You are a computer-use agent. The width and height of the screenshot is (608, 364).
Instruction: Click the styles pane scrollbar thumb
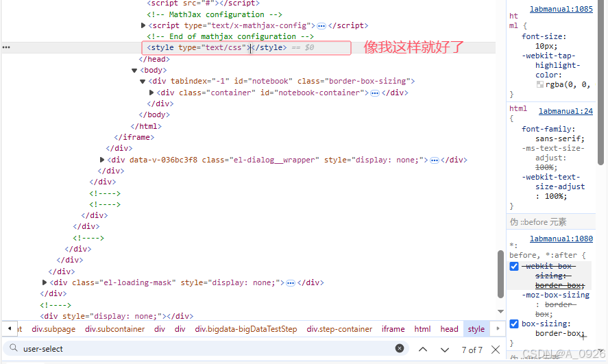point(600,82)
